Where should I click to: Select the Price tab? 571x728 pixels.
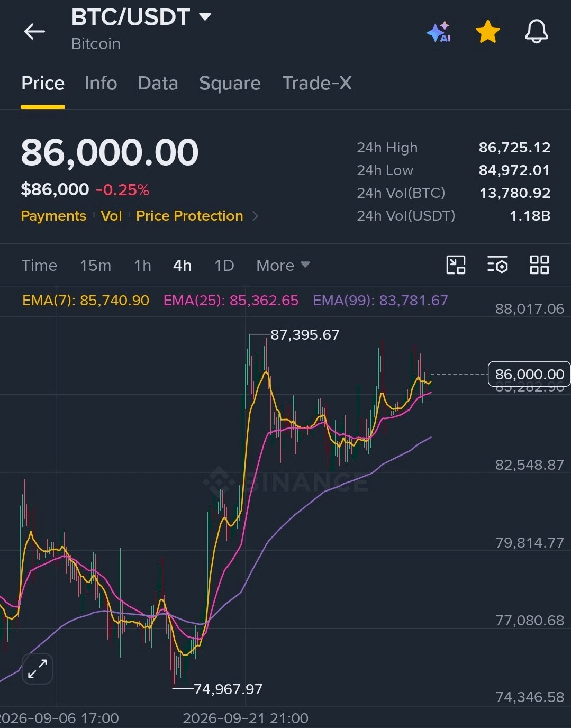(42, 84)
